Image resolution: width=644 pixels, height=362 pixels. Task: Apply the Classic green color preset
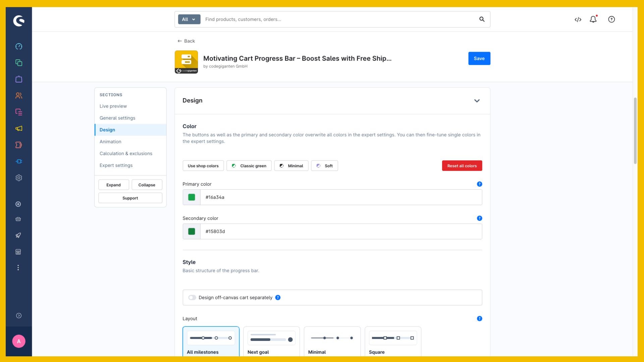249,166
